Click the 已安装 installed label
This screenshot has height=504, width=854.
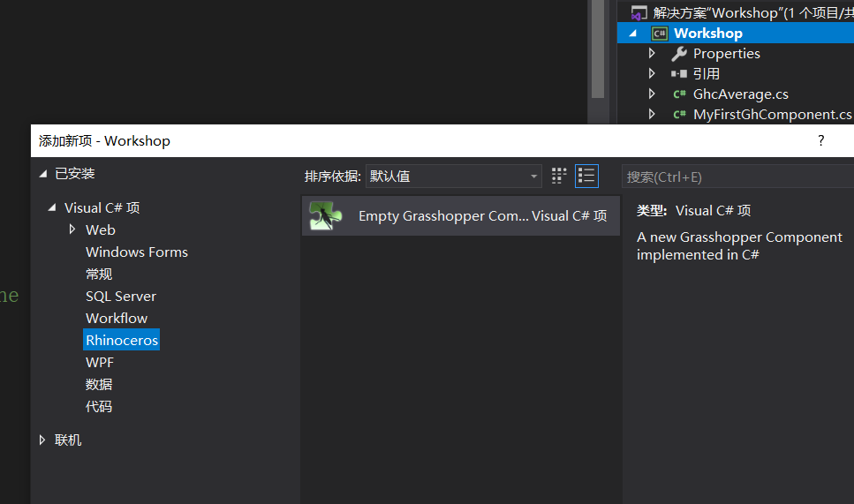click(x=74, y=174)
